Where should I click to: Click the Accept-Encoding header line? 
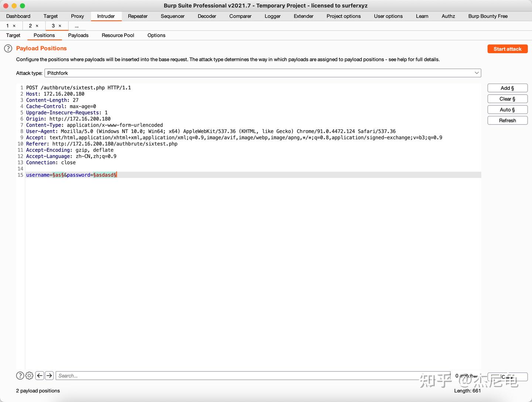[70, 150]
